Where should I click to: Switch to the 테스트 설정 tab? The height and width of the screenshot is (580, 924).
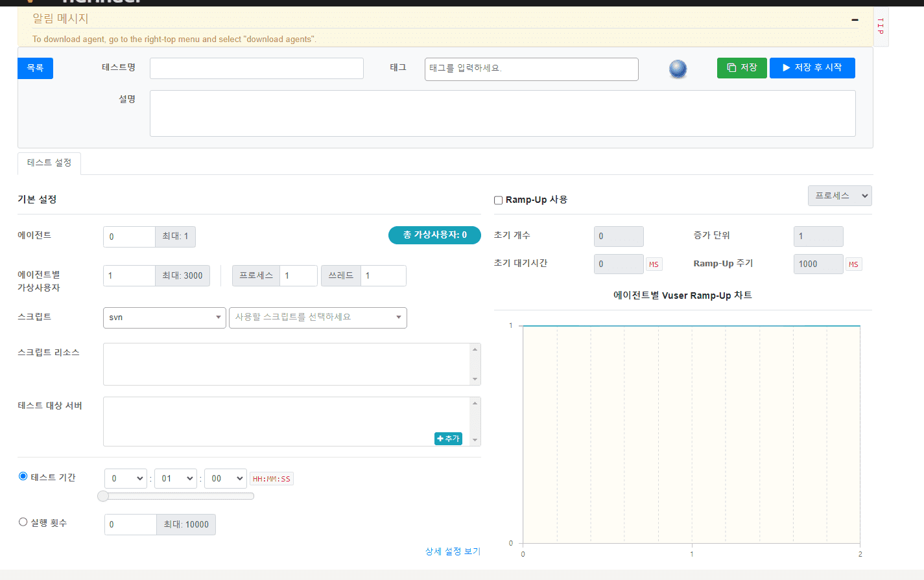(x=49, y=163)
